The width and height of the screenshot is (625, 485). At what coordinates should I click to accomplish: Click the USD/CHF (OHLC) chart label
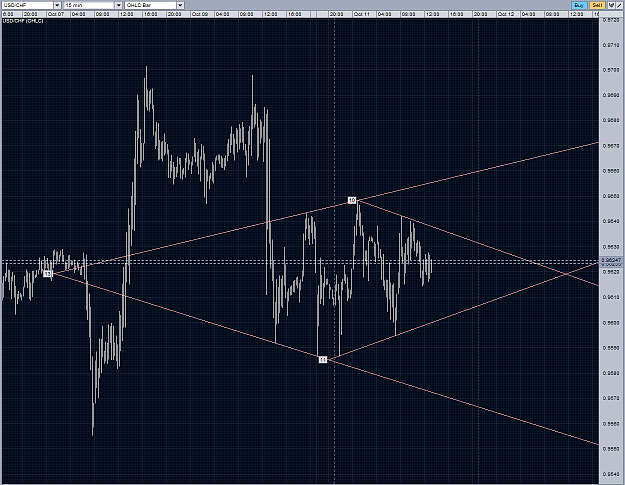[23, 21]
